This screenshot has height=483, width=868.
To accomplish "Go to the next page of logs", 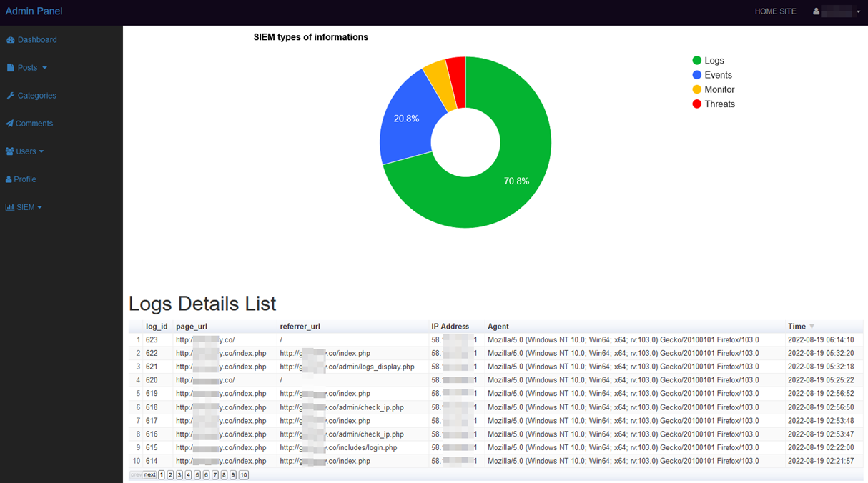I will [x=149, y=475].
